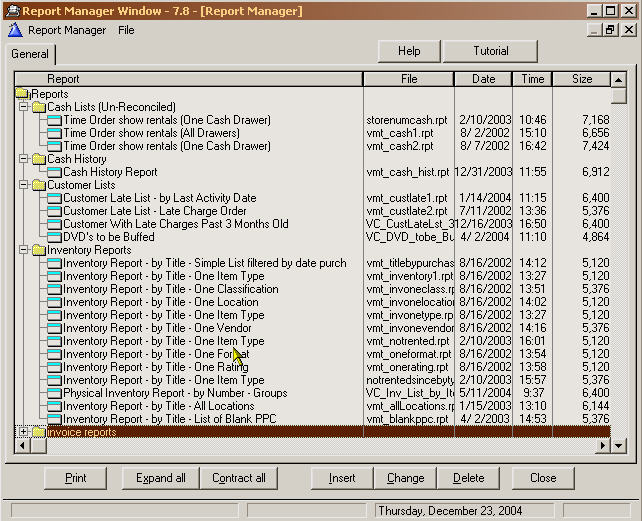
Task: Click the Cash History Report document icon
Action: (x=54, y=172)
